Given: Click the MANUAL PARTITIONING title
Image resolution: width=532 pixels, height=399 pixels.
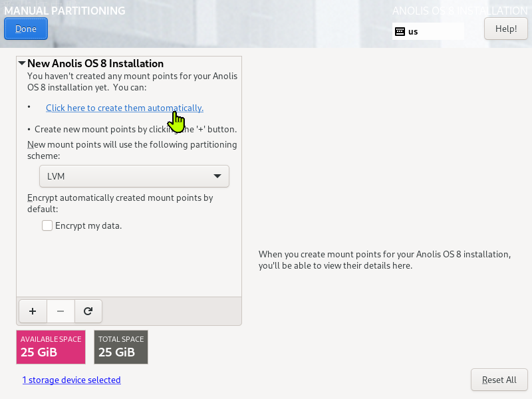Looking at the screenshot, I should pyautogui.click(x=65, y=11).
